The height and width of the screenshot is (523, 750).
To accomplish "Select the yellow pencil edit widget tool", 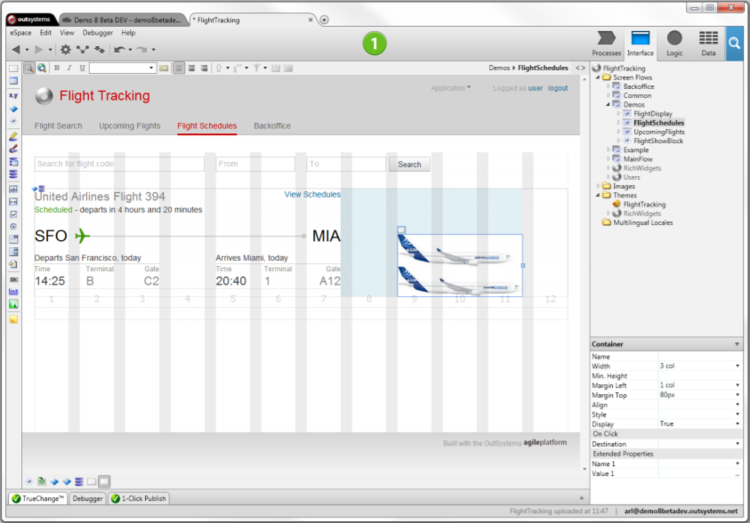I will click(13, 136).
